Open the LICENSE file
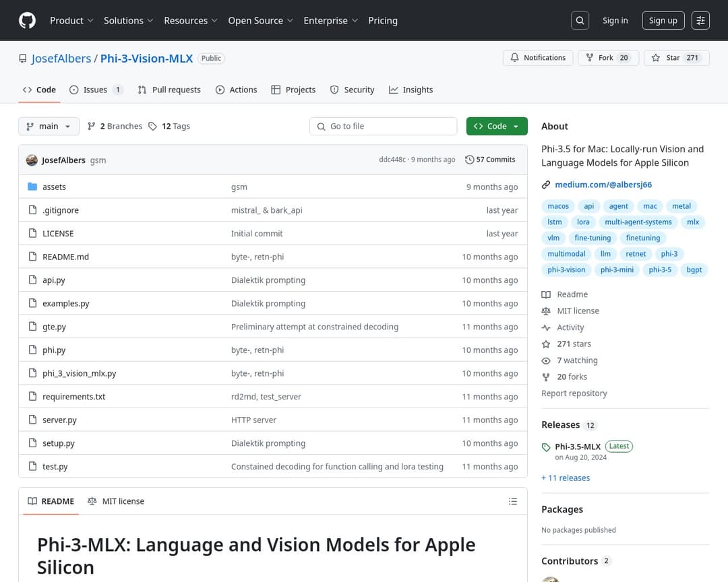This screenshot has width=728, height=582. pyautogui.click(x=58, y=234)
